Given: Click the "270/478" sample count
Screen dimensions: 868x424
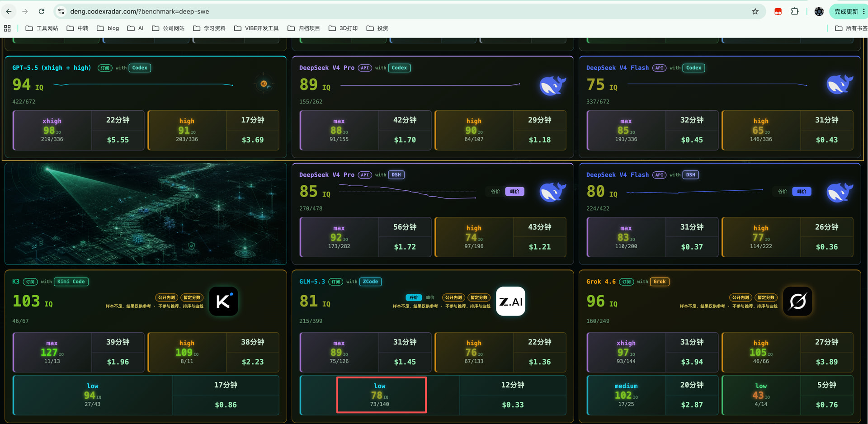Looking at the screenshot, I should pyautogui.click(x=311, y=209).
